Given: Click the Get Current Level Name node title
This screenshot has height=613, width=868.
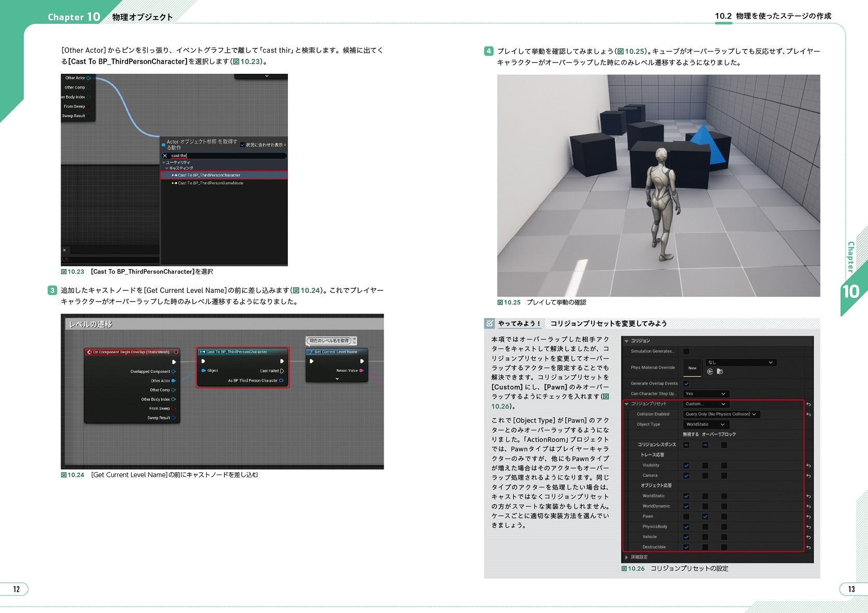Looking at the screenshot, I should pyautogui.click(x=336, y=352).
